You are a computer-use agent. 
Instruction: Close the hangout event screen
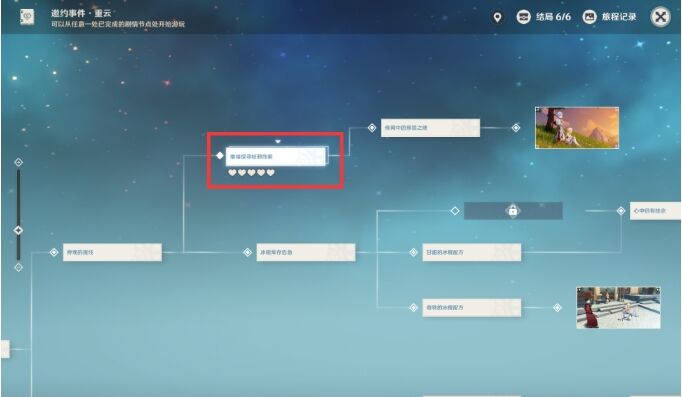(660, 17)
